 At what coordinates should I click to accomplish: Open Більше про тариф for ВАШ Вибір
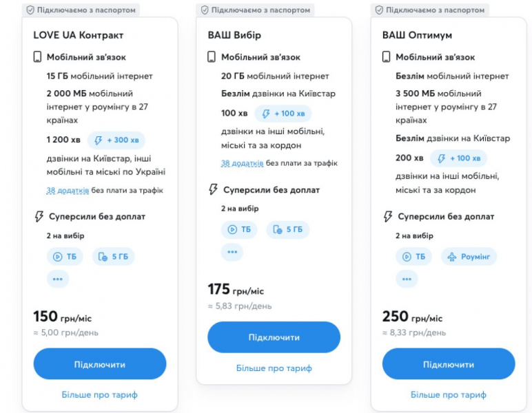[274, 368]
